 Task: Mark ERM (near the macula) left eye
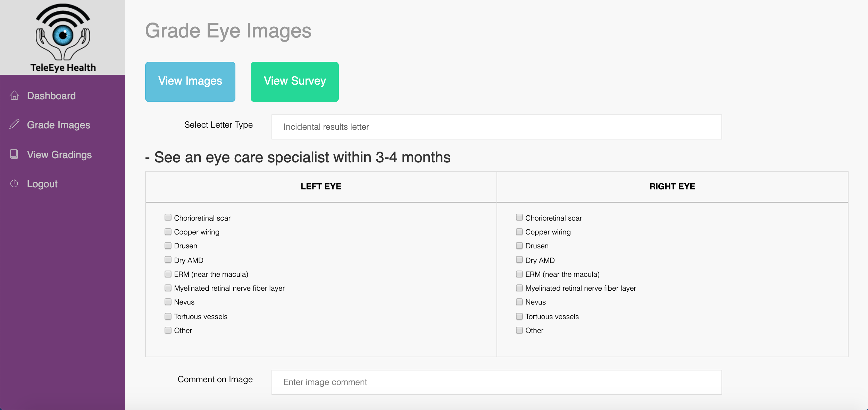[x=168, y=274]
